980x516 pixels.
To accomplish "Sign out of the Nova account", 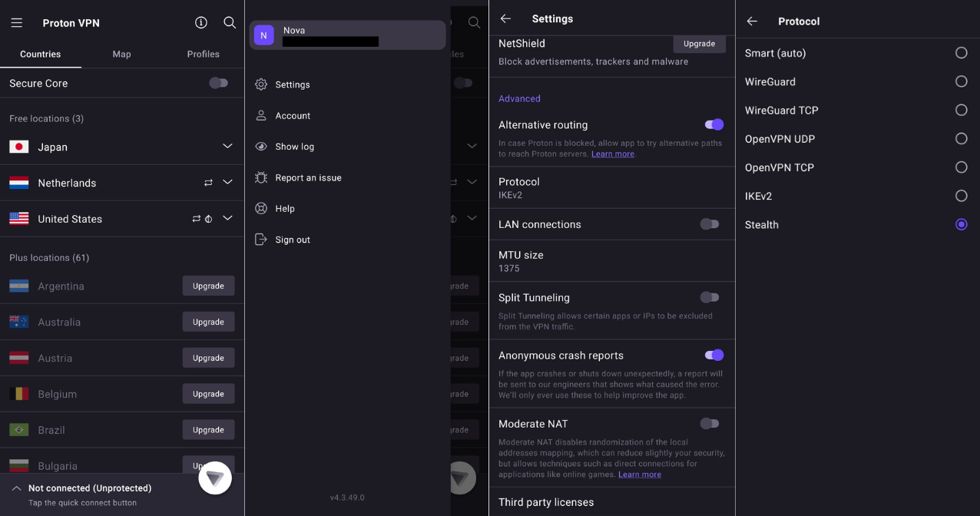I will pyautogui.click(x=291, y=239).
